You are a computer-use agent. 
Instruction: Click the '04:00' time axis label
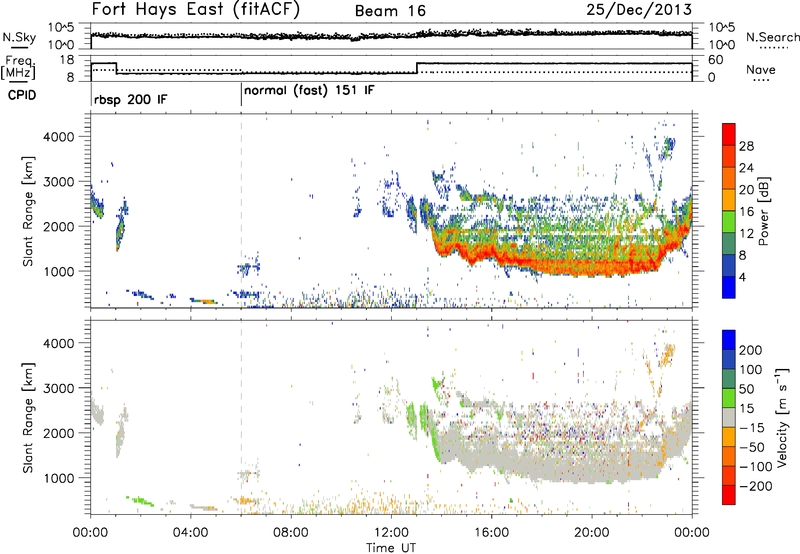pyautogui.click(x=190, y=533)
